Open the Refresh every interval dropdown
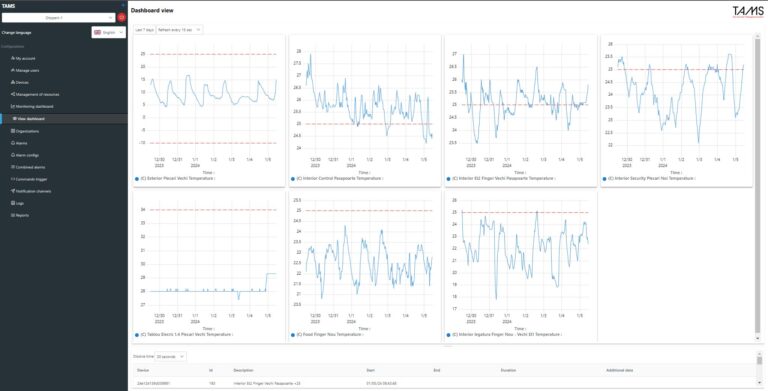This screenshot has width=768, height=391. pos(179,30)
